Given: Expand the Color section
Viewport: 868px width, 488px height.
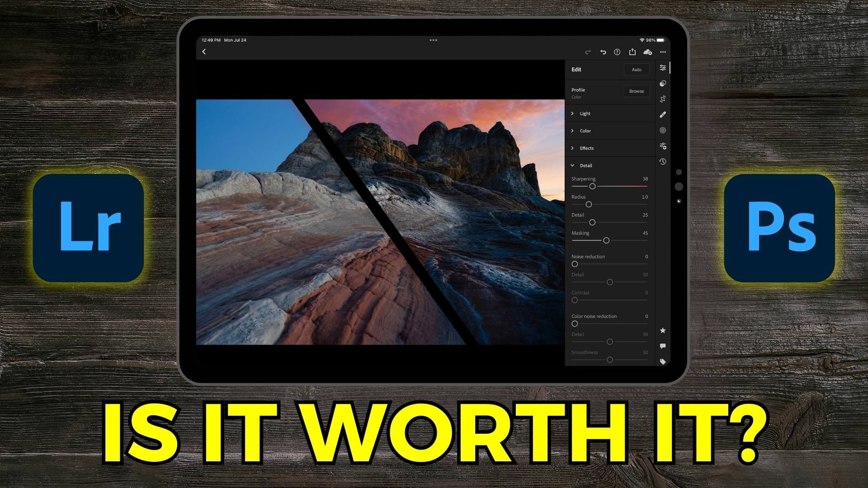Looking at the screenshot, I should point(585,131).
